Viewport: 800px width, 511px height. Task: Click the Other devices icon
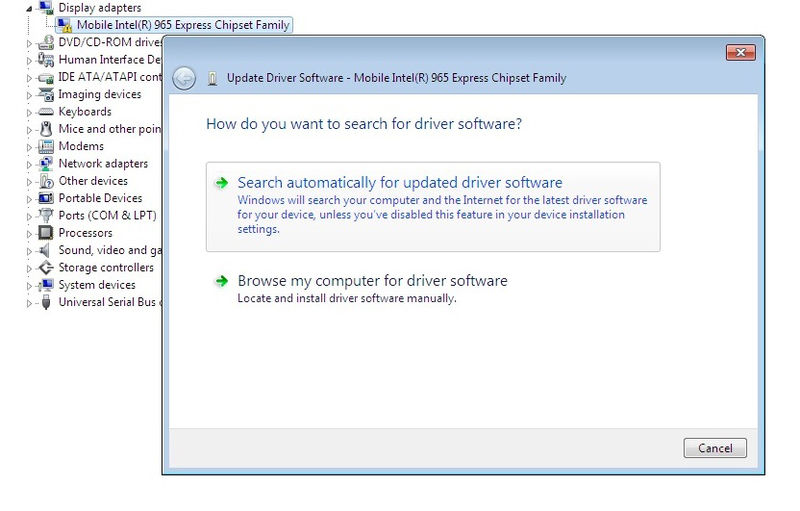(x=45, y=181)
